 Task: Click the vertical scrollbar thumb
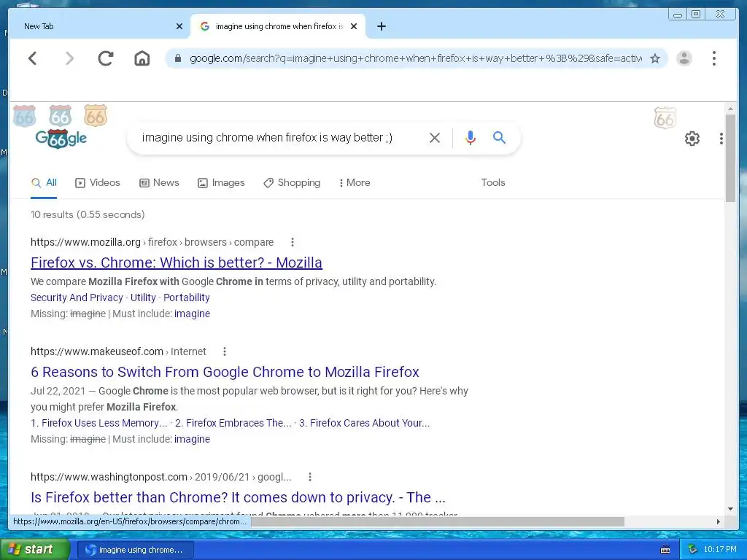pos(731,158)
